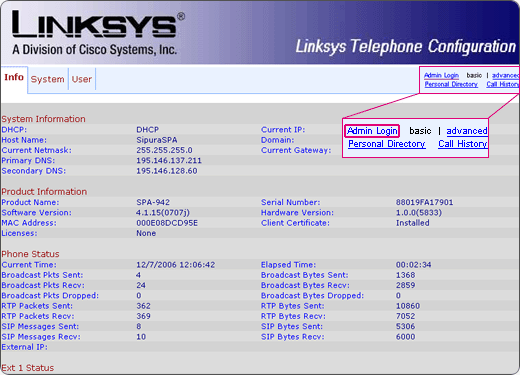
Task: Click the current time '12/7/2006 12:06:42'
Action: coord(175,265)
